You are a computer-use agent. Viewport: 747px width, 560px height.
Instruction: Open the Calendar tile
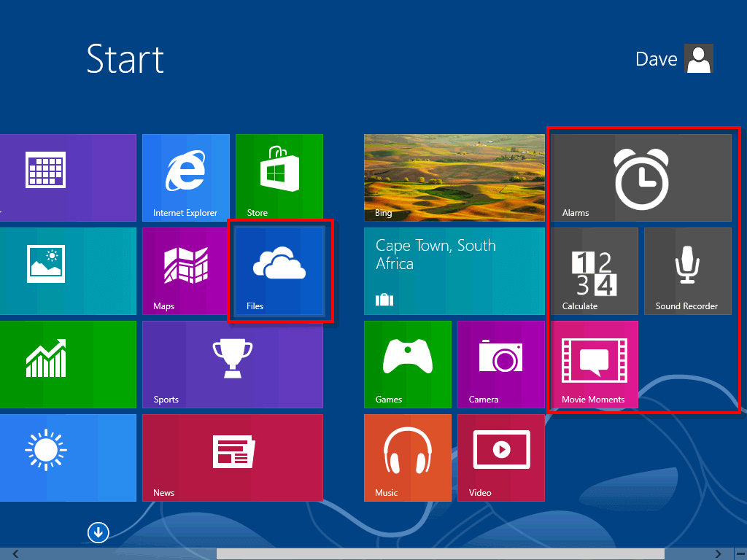(x=68, y=178)
